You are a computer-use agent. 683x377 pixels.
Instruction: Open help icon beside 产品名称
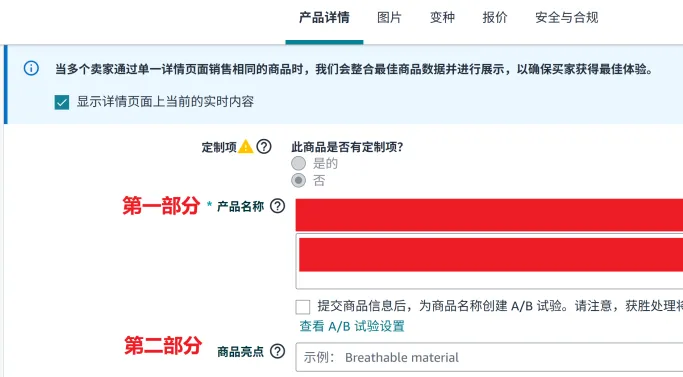[277, 206]
